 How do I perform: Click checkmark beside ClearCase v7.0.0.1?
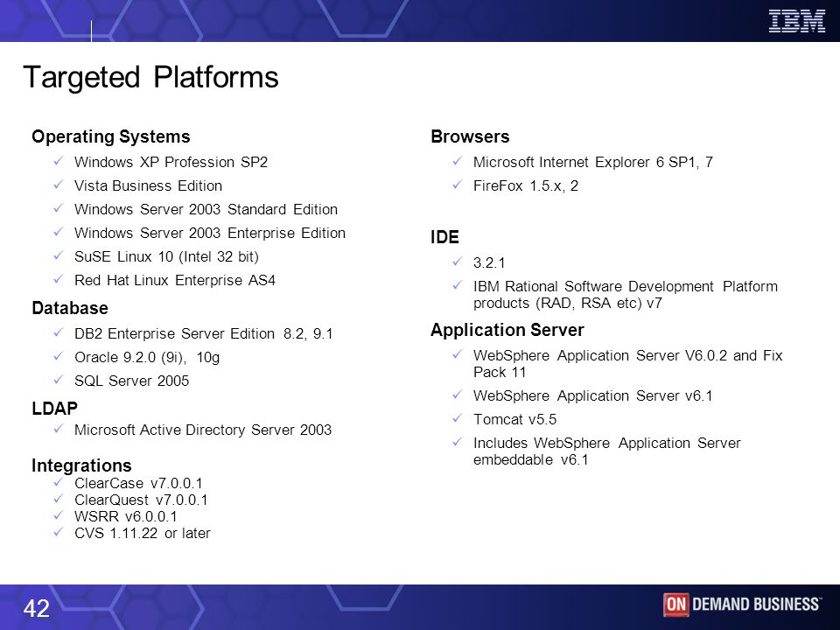[x=59, y=482]
